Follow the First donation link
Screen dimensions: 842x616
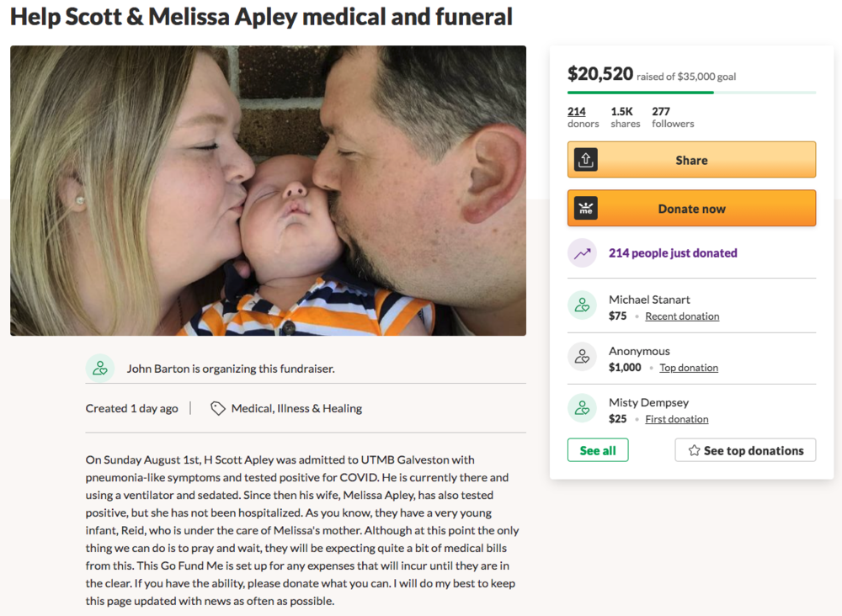[676, 419]
